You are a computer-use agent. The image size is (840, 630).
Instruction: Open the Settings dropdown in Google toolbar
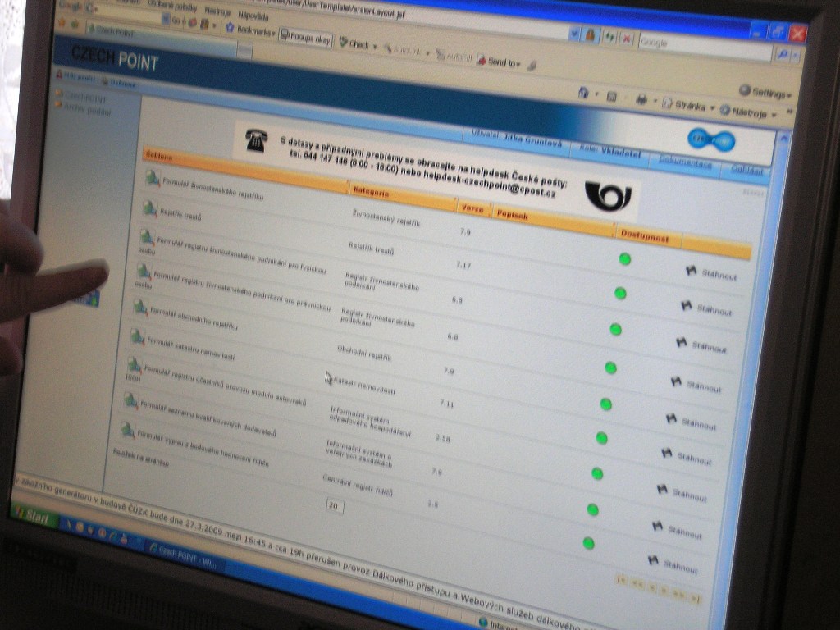coord(765,92)
